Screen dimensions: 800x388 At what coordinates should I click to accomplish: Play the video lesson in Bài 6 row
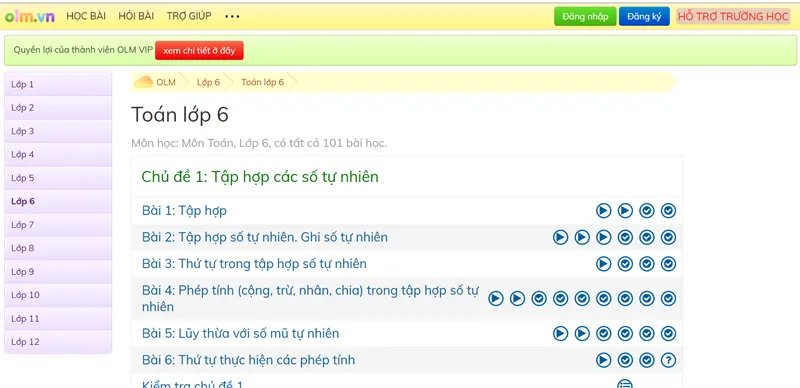604,360
